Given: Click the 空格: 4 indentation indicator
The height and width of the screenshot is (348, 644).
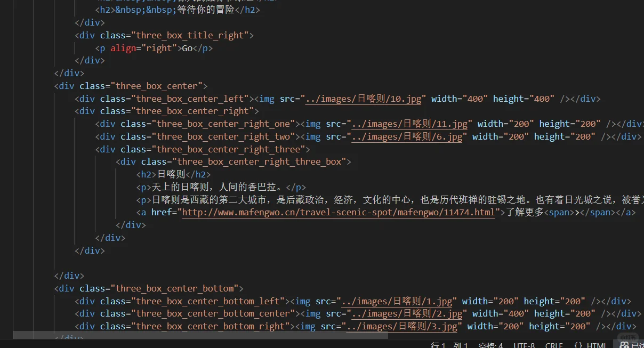Looking at the screenshot, I should click(x=490, y=345).
